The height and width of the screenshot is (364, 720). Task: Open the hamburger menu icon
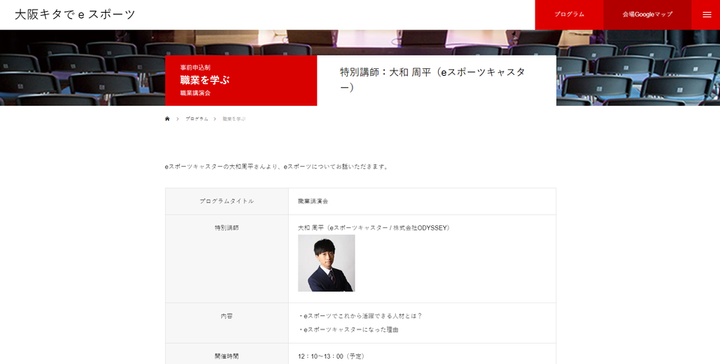[707, 15]
